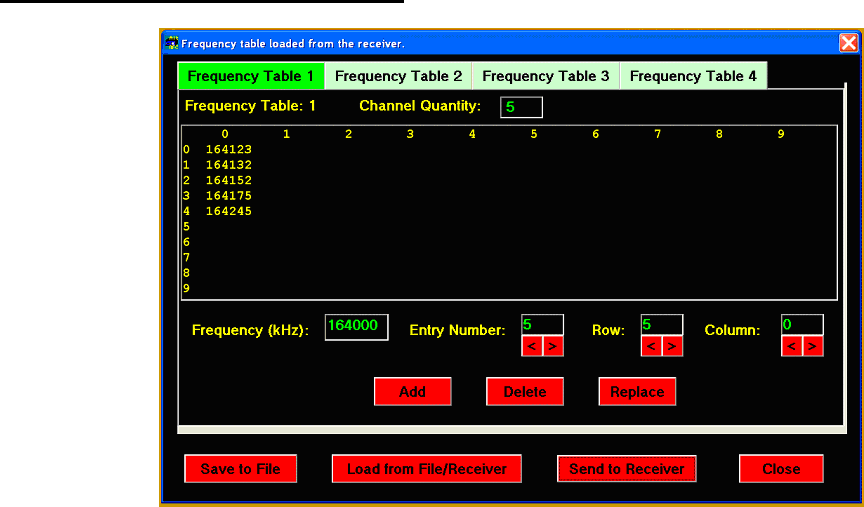Click the red Close button
The width and height of the screenshot is (864, 507).
781,468
